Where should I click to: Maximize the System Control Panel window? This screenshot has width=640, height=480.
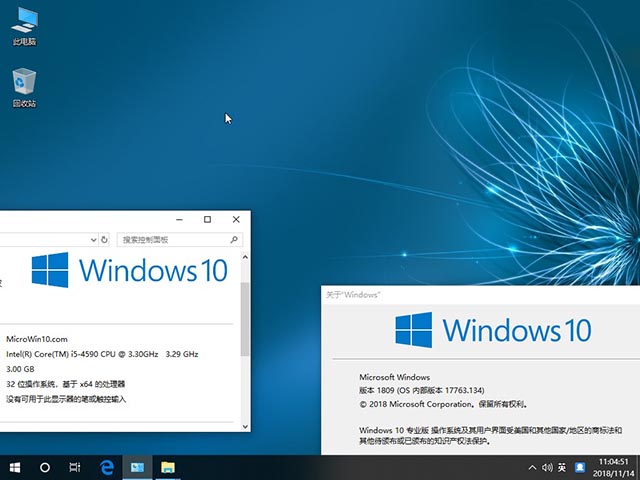point(207,220)
